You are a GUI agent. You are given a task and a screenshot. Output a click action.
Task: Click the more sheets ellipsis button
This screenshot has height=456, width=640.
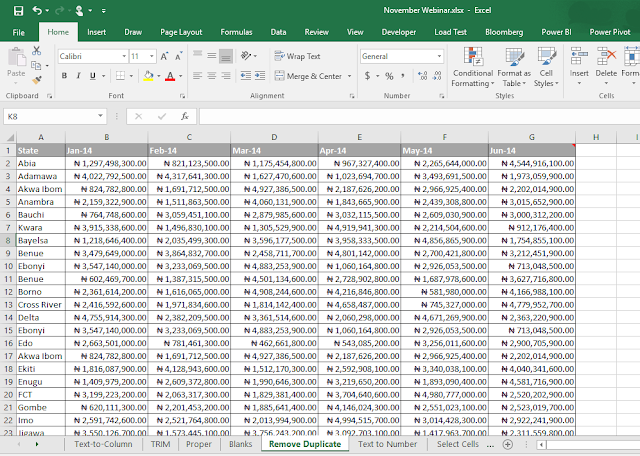click(x=490, y=444)
